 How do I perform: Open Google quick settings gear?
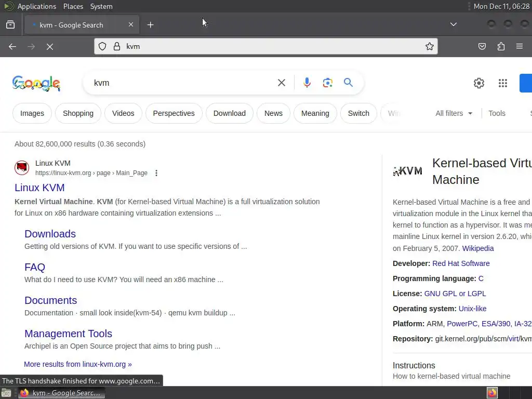point(478,83)
